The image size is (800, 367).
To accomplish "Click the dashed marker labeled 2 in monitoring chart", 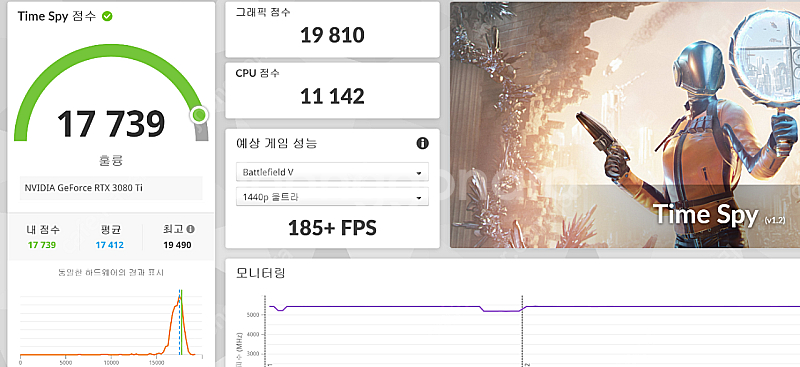I will (x=522, y=331).
